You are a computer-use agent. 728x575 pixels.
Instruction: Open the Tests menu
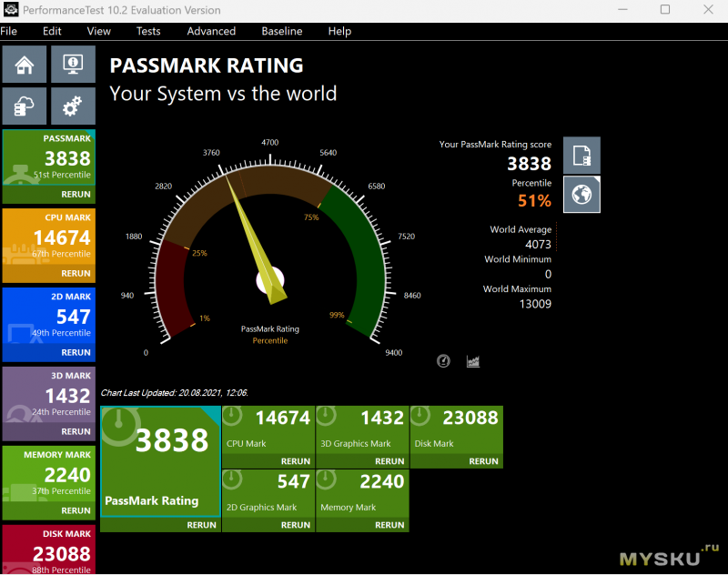click(148, 31)
